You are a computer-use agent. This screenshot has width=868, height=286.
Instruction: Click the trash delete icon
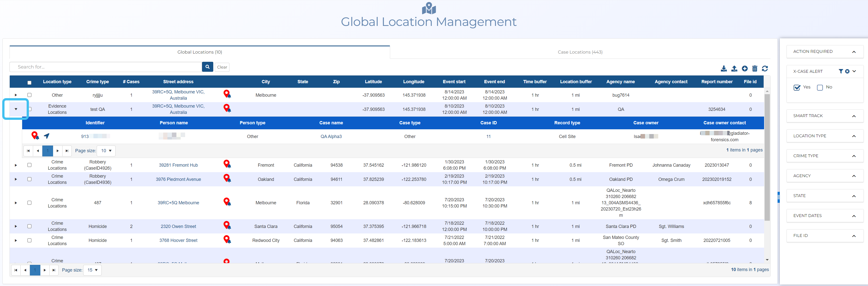(x=755, y=69)
